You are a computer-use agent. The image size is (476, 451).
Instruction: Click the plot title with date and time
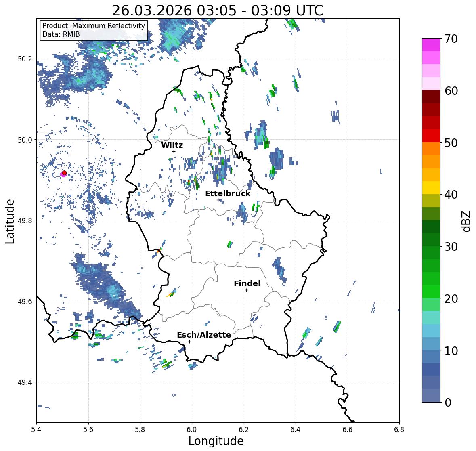tap(218, 10)
